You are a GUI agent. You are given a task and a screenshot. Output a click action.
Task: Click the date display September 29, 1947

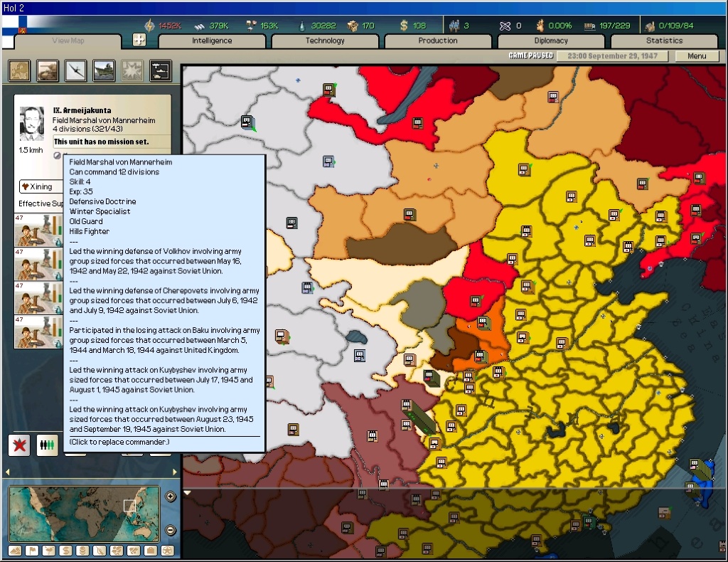612,55
